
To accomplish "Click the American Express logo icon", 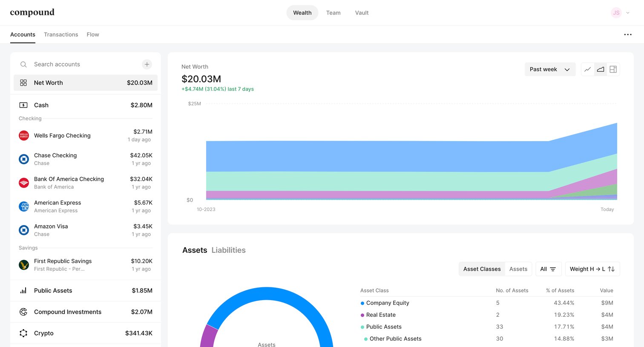I will pyautogui.click(x=24, y=206).
